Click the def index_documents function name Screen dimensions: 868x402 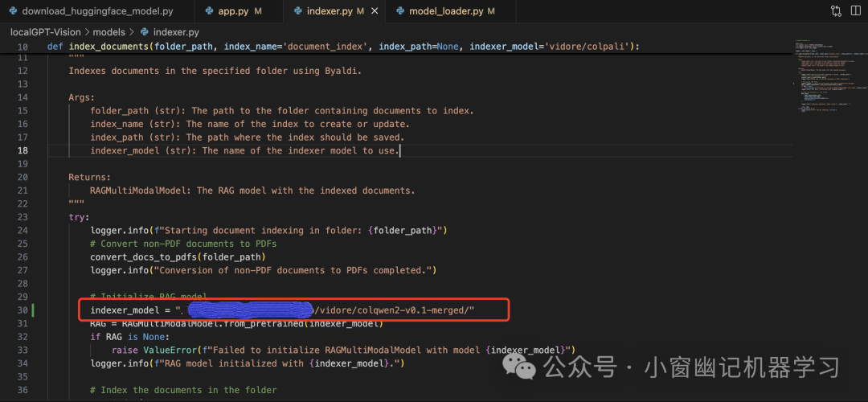(x=109, y=47)
